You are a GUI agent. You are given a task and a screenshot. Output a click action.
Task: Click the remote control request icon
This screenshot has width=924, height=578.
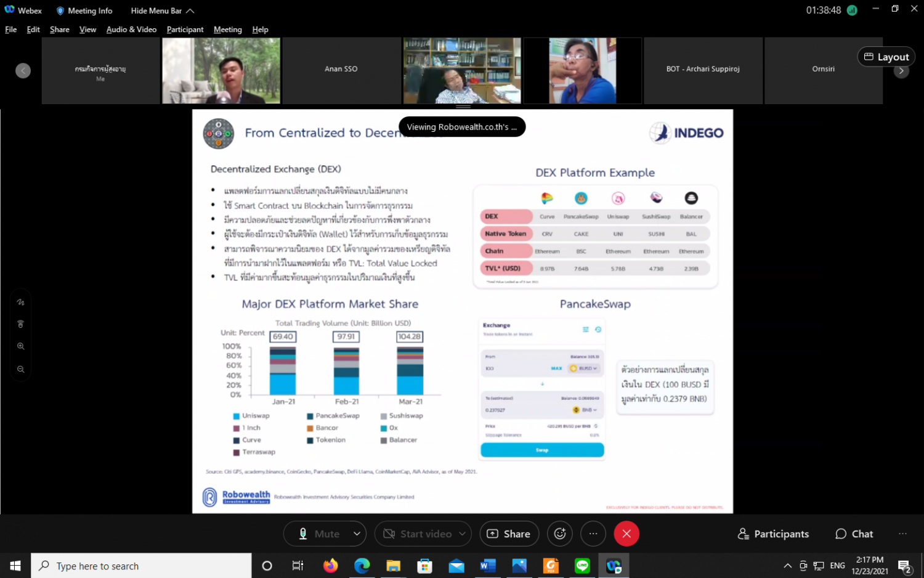[x=20, y=324]
